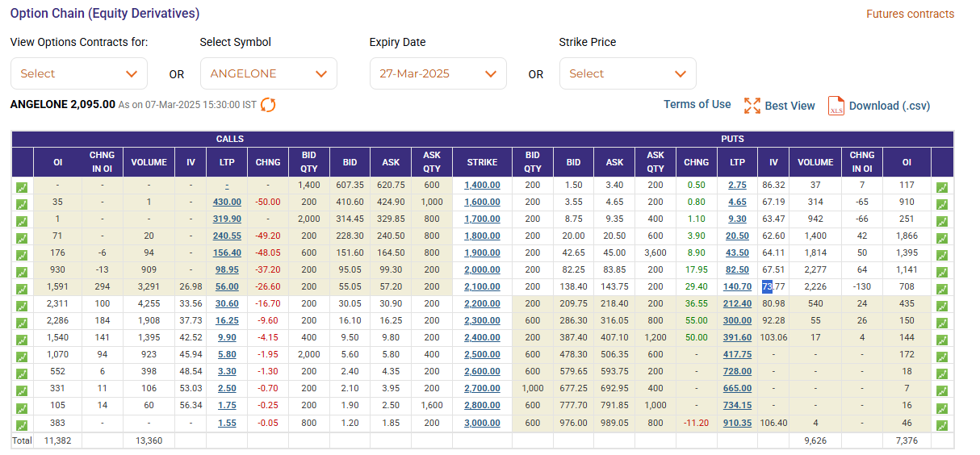Open puts chart icon for 2,700.00 strike row
The width and height of the screenshot is (980, 455).
941,390
